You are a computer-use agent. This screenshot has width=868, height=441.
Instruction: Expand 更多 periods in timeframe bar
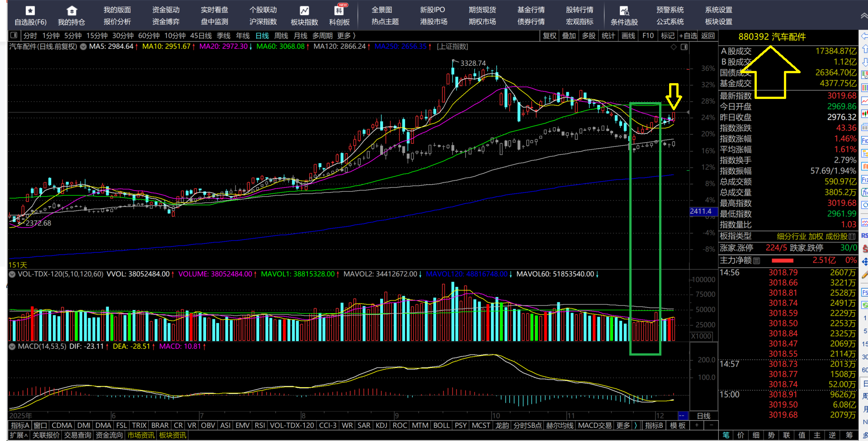(347, 36)
